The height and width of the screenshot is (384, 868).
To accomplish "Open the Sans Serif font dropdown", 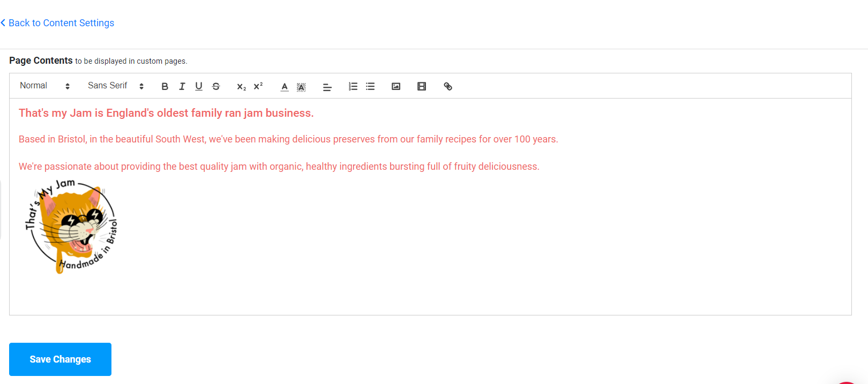I will (x=116, y=86).
